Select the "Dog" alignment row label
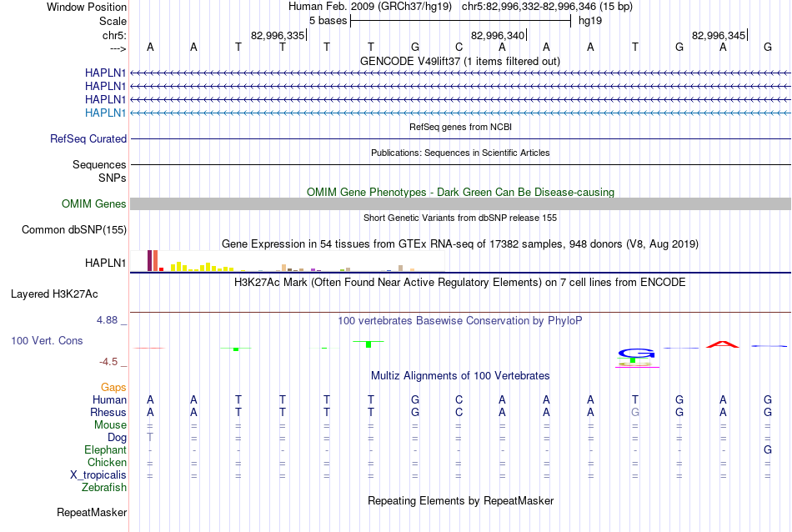The image size is (792, 532). tap(117, 438)
